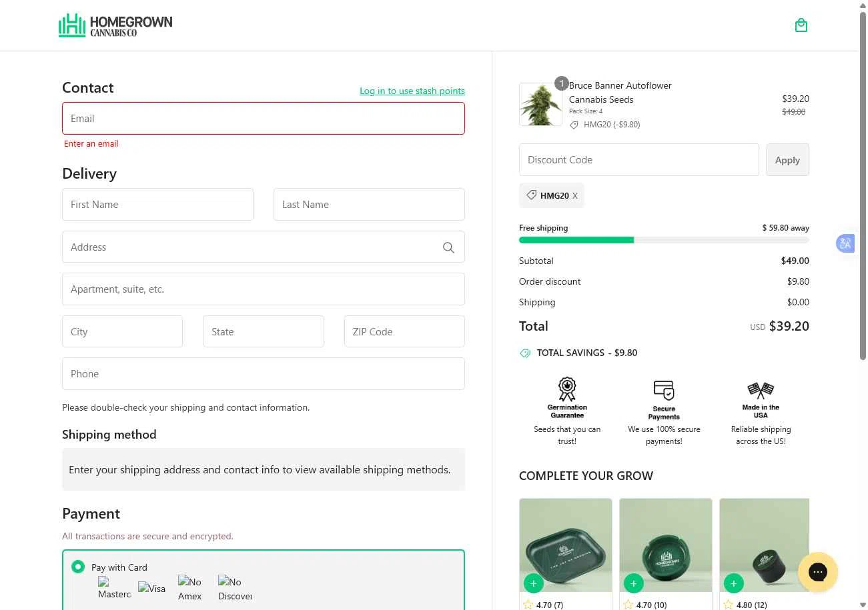Viewport: 868px width, 610px height.
Task: Click the 'Bruce Banner Autoflower Cannabis Seeds' title
Action: [620, 93]
